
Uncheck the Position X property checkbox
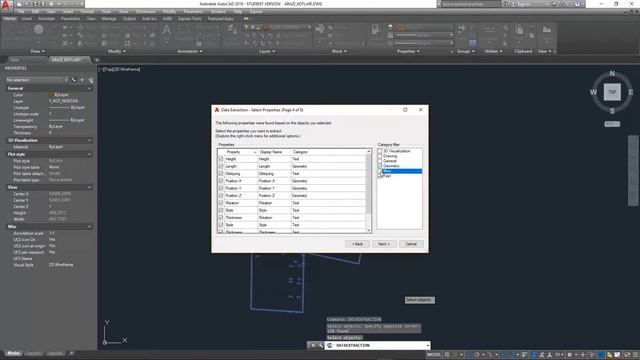(221, 181)
